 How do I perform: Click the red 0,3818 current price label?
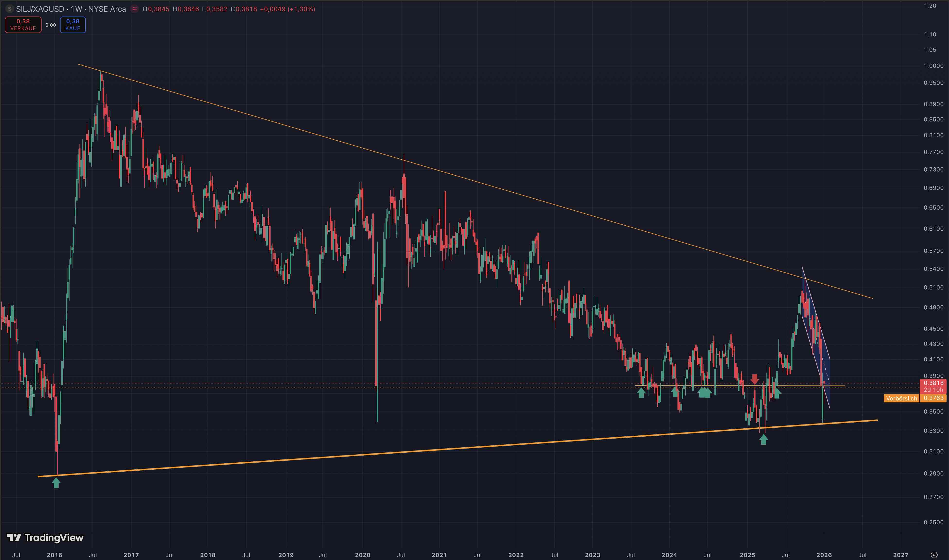click(933, 383)
